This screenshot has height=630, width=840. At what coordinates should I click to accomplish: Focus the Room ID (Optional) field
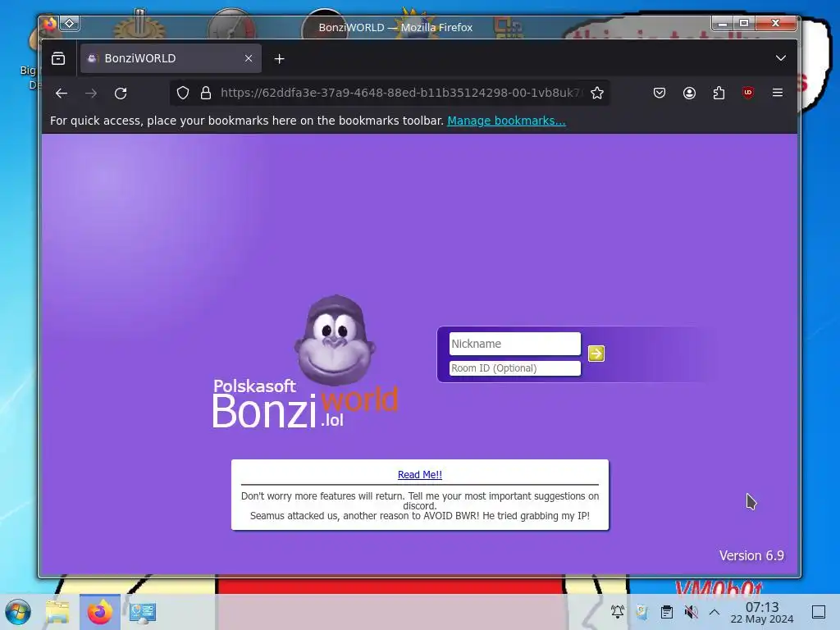tap(515, 368)
